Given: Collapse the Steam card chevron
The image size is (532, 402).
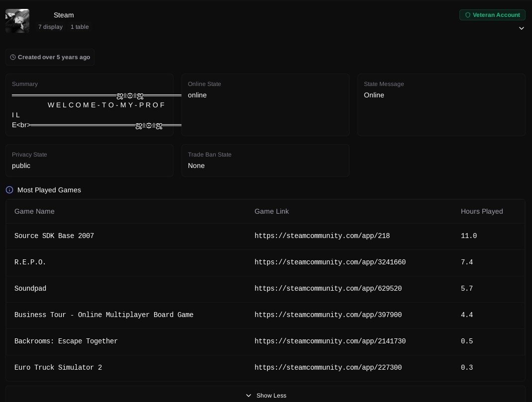Looking at the screenshot, I should click(522, 28).
